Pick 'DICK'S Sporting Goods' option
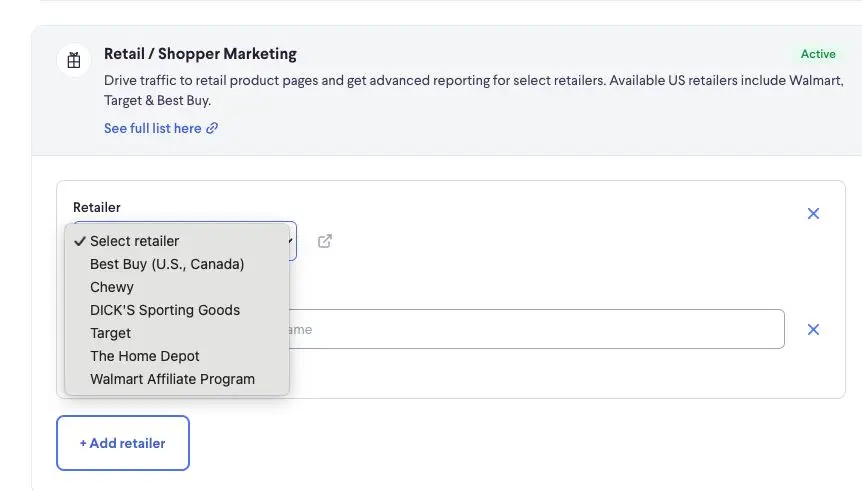The image size is (862, 491). click(x=176, y=310)
